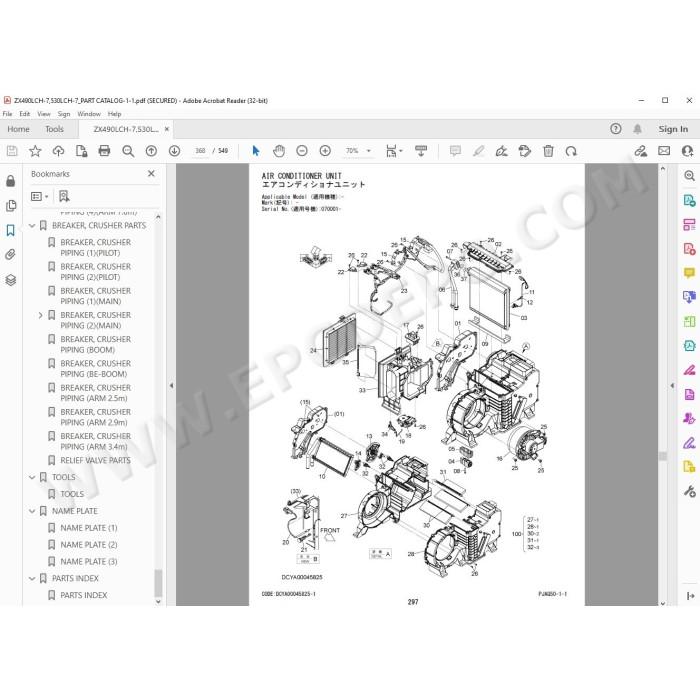
Task: Show security lock panel in sidebar
Action: click(11, 181)
